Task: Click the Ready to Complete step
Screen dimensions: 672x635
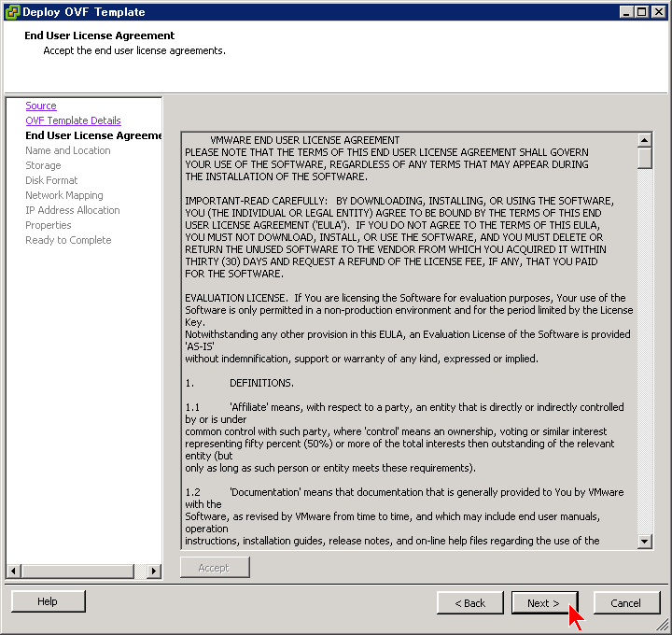Action: (x=68, y=240)
